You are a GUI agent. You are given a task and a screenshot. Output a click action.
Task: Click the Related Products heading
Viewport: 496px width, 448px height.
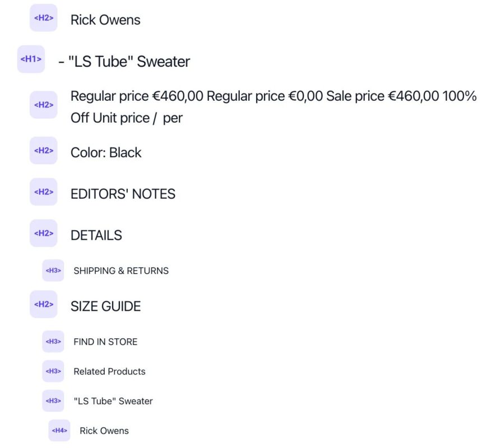coord(109,371)
